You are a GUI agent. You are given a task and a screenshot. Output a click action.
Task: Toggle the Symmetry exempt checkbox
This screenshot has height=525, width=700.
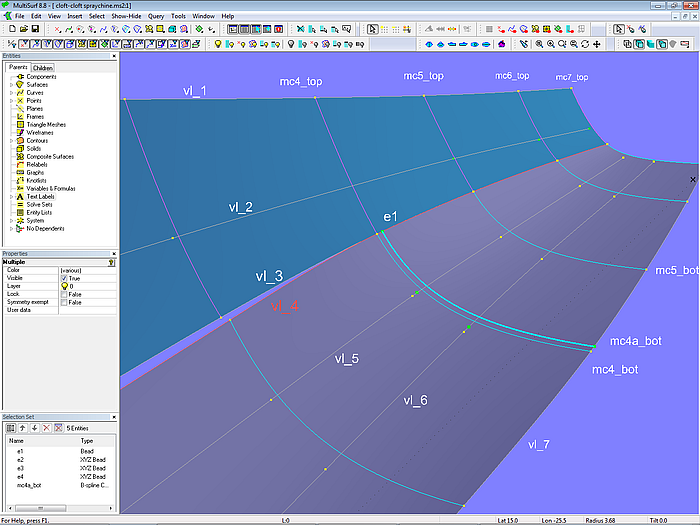click(64, 302)
